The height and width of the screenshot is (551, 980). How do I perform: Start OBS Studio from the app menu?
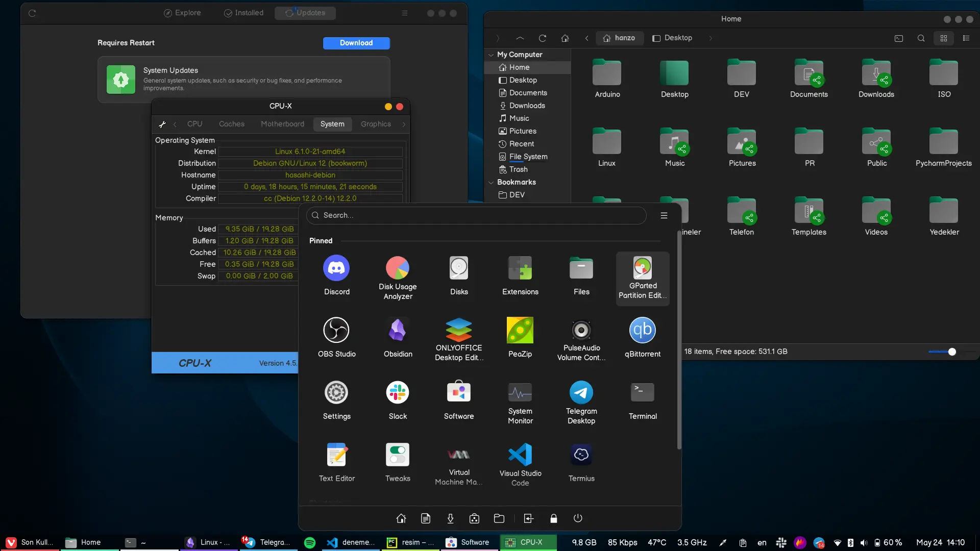[x=336, y=338]
